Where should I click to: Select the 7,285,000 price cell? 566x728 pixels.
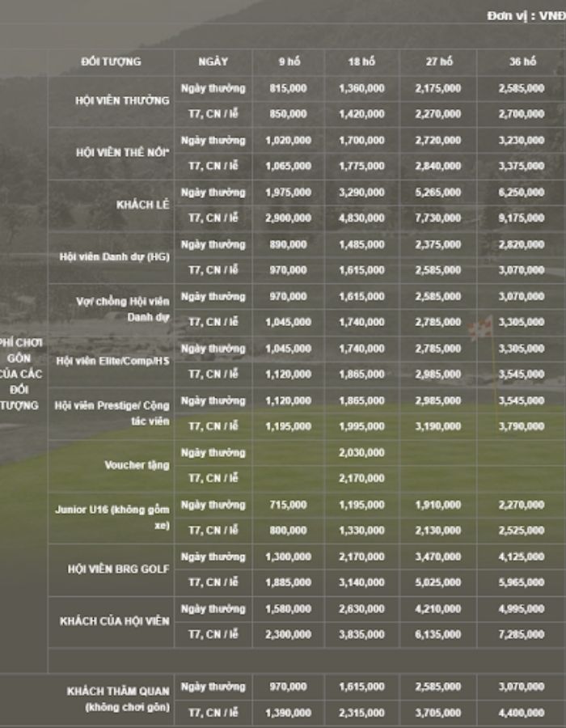tap(522, 634)
